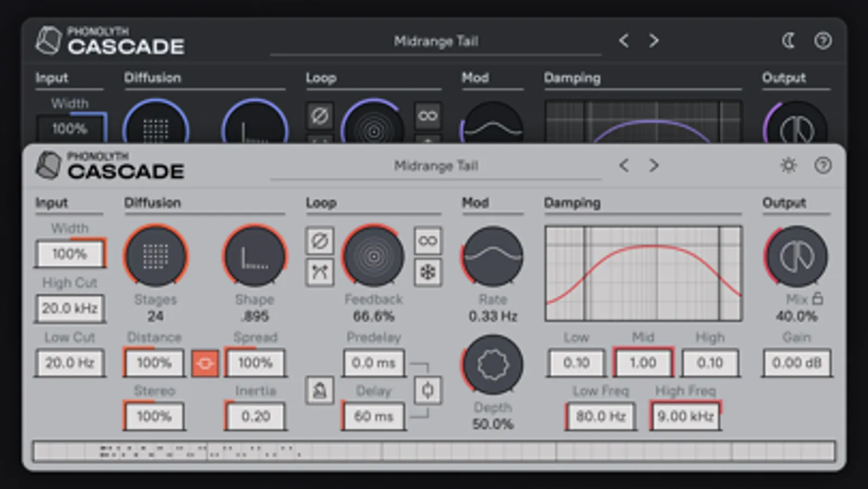This screenshot has width=868, height=489.
Task: Click the High Cut 20.0 kHz field
Action: click(x=69, y=308)
